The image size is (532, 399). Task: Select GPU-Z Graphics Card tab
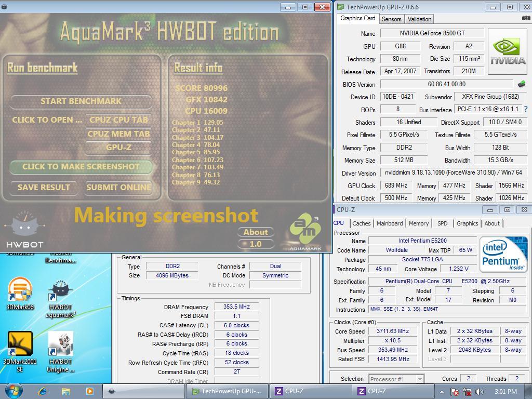(357, 18)
